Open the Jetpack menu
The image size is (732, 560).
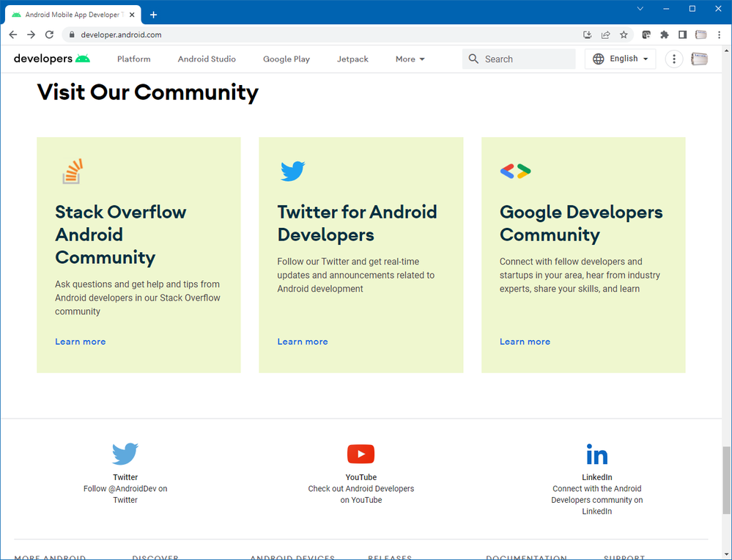[353, 59]
